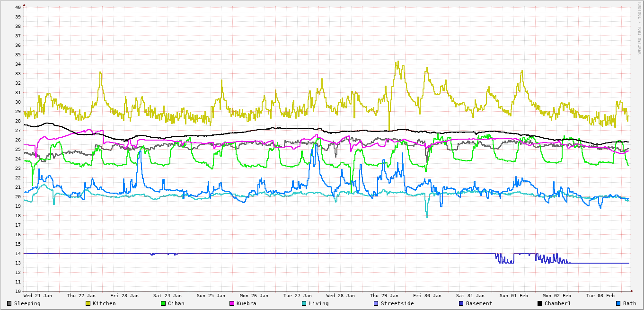Viewport: 644px width, 310px height.
Task: Click the gray Sleeping legend color swatch
Action: [x=9, y=303]
